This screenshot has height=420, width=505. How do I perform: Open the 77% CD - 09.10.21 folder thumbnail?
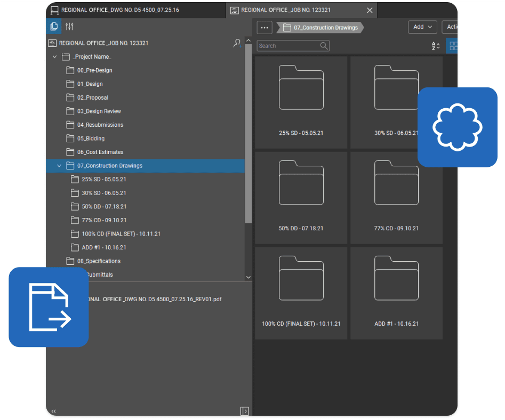(x=396, y=198)
